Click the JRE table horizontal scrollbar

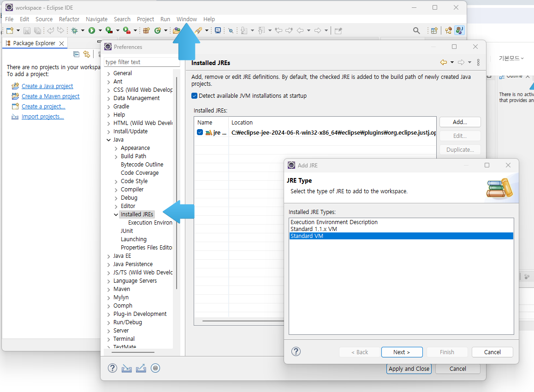tap(243, 321)
